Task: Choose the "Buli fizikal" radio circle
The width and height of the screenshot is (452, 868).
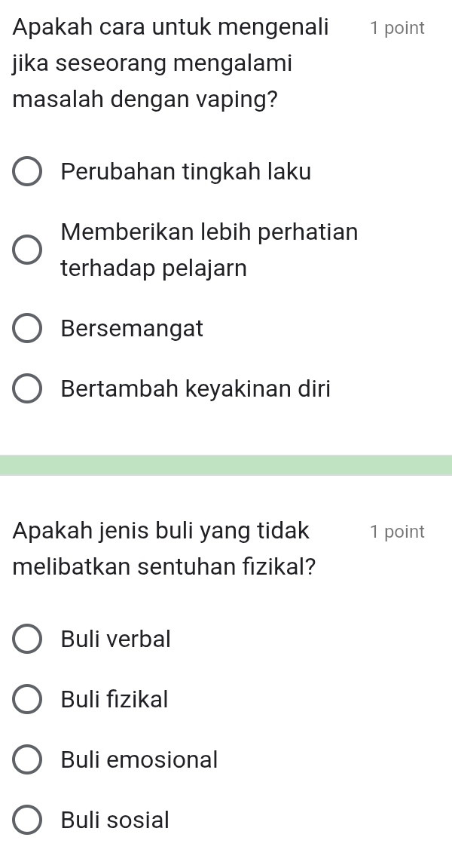Action: [27, 700]
